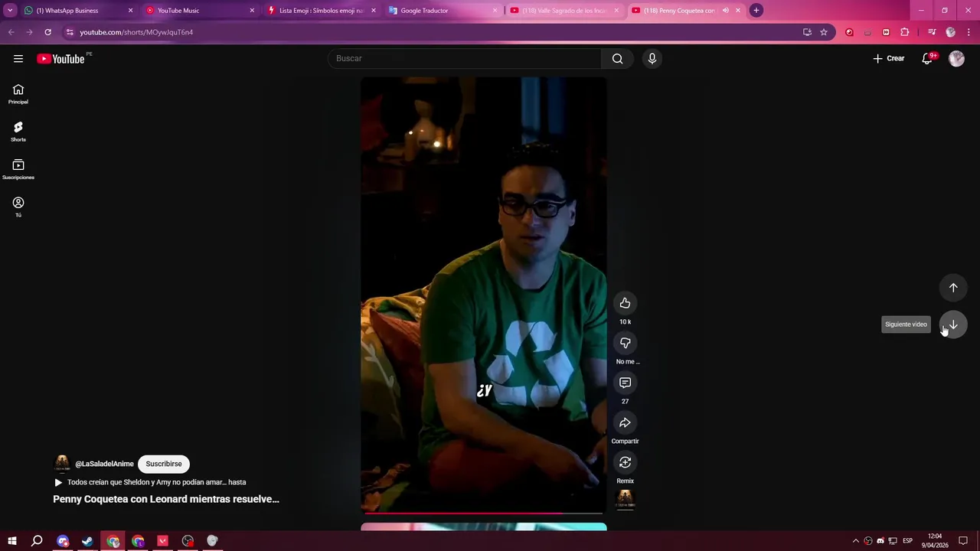The width and height of the screenshot is (980, 551).
Task: Subscribe to LaSaladelAnime with Suscribirse
Action: point(164,464)
